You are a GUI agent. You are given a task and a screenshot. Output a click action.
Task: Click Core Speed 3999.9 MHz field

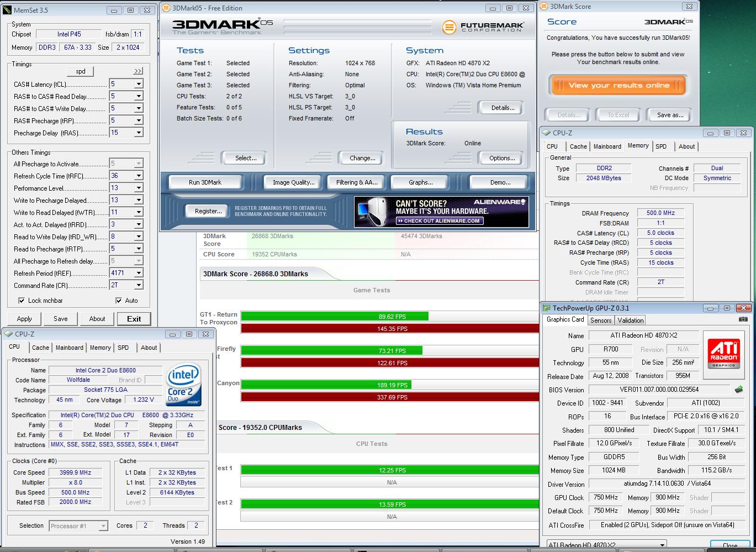tap(75, 472)
